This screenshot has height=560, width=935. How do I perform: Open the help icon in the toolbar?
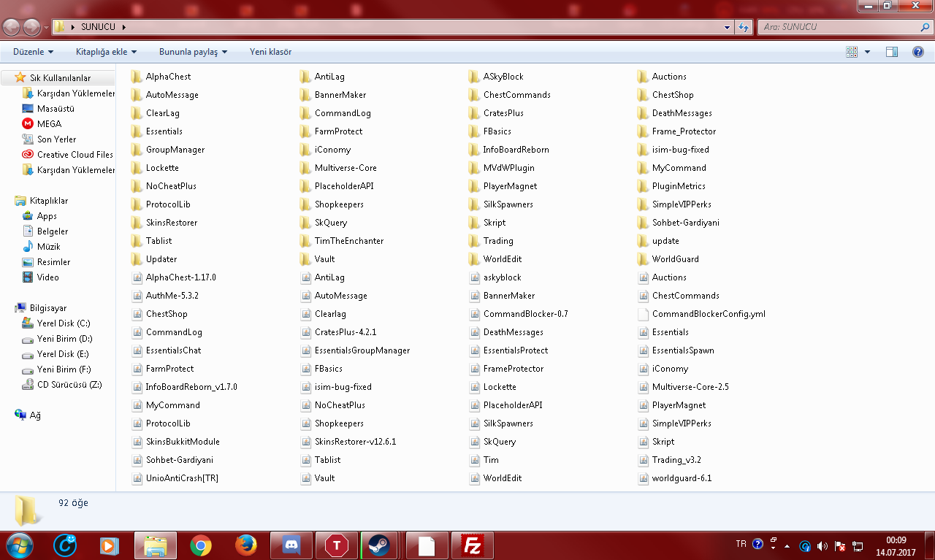pyautogui.click(x=918, y=52)
